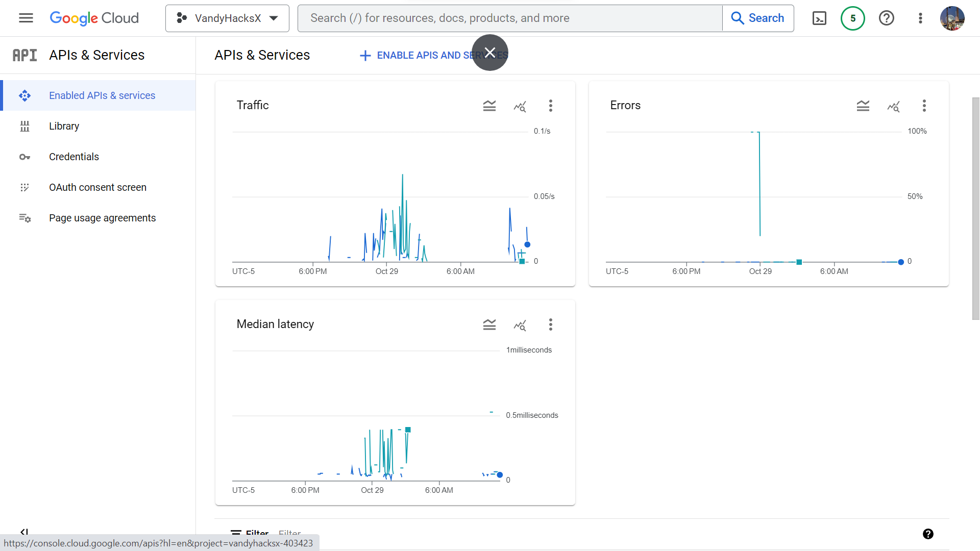980x551 pixels.
Task: Dismiss the dark circular X overlay
Action: [490, 53]
